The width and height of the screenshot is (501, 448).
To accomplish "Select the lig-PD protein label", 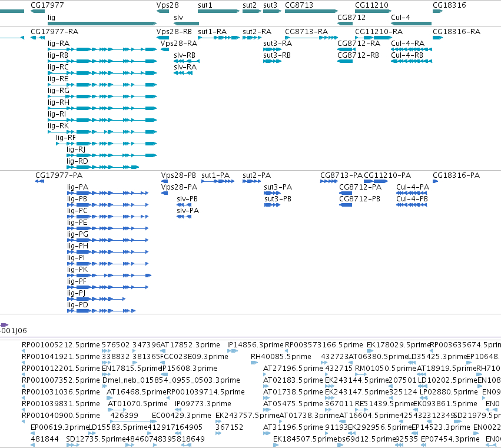I will (77, 305).
